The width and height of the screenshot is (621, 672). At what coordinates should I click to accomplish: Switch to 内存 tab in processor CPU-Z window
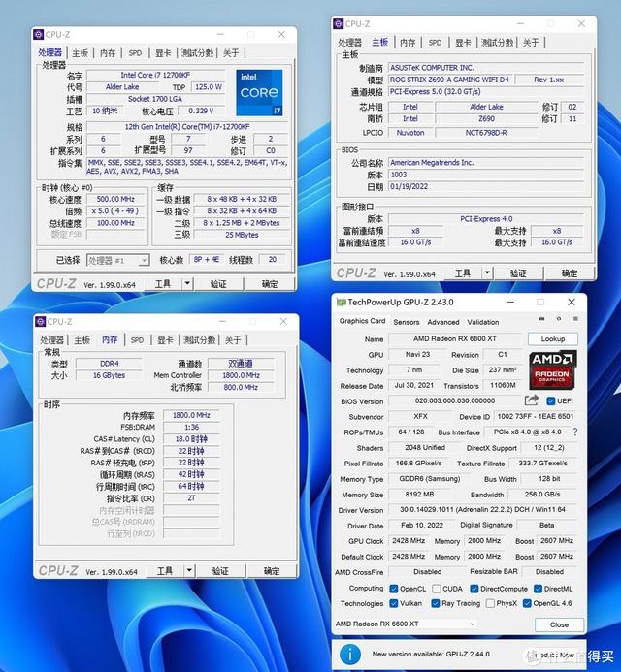coord(108,52)
